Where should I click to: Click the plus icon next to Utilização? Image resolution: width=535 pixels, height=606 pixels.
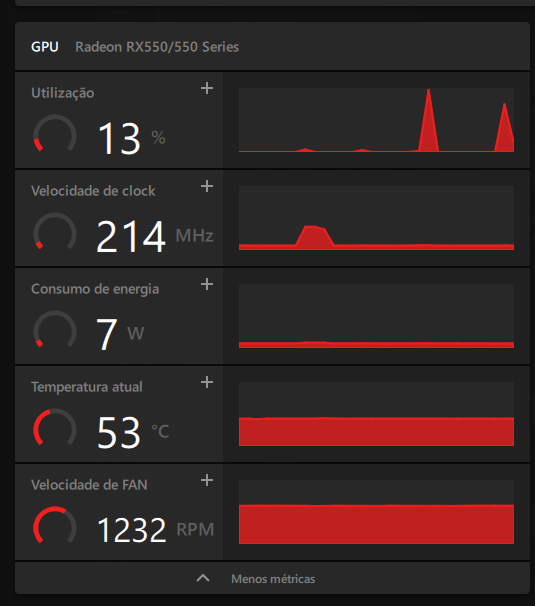coord(207,89)
